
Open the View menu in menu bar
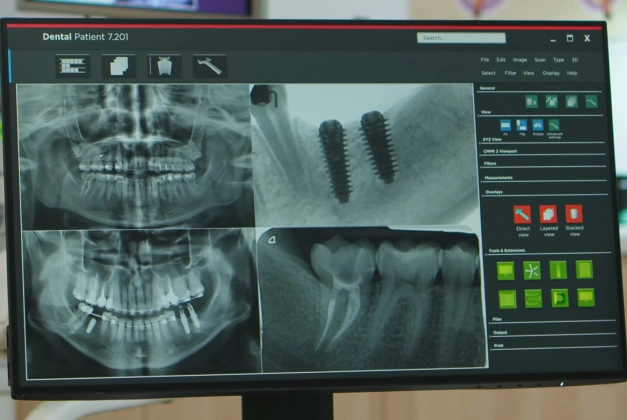click(529, 73)
